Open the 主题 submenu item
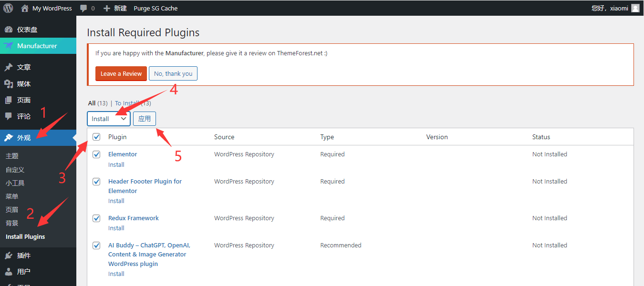The height and width of the screenshot is (286, 644). pyautogui.click(x=12, y=156)
